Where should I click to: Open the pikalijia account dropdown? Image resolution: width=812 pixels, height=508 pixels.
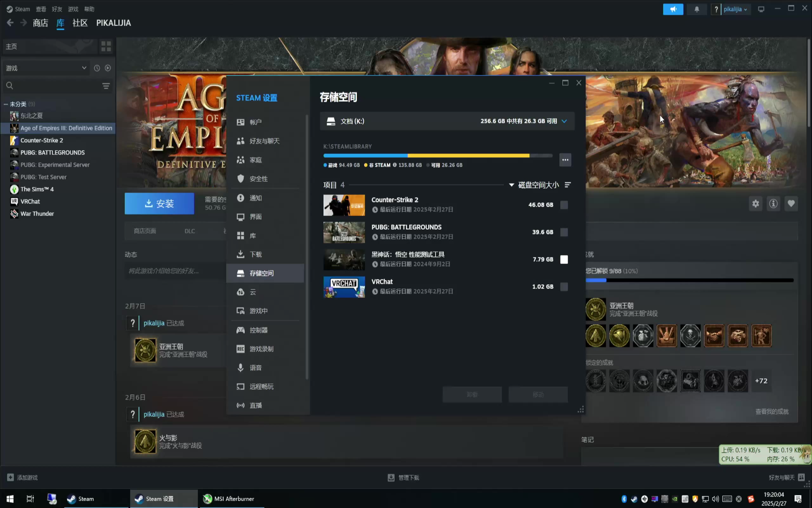(735, 9)
